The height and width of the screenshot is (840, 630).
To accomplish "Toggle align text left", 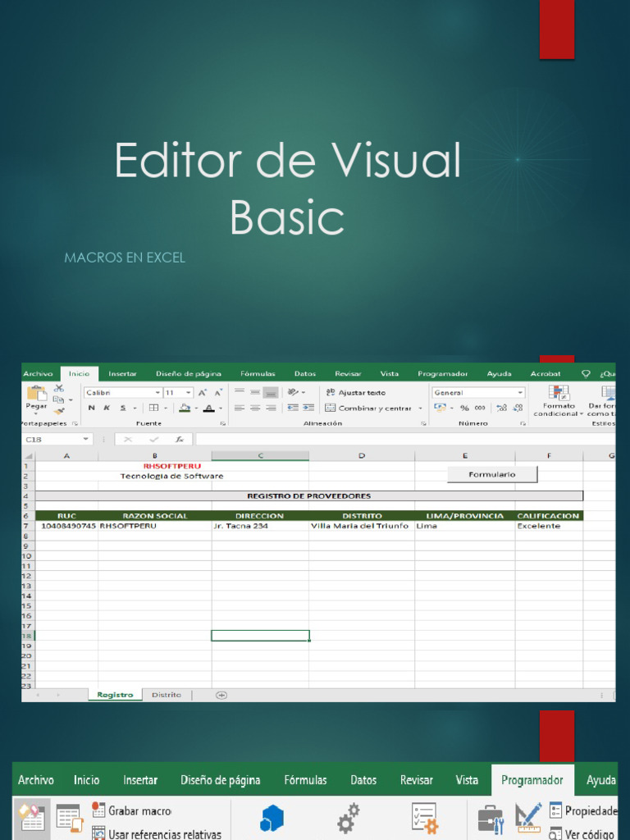I will (x=240, y=408).
